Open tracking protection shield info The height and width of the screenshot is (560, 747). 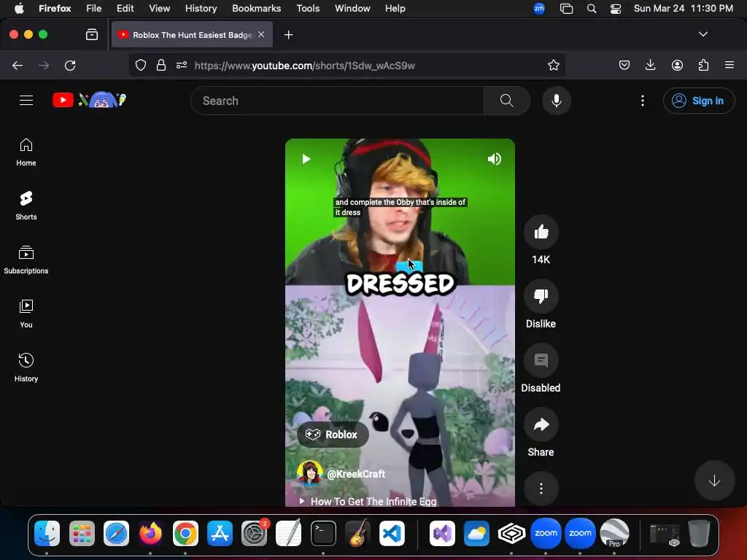pos(141,65)
